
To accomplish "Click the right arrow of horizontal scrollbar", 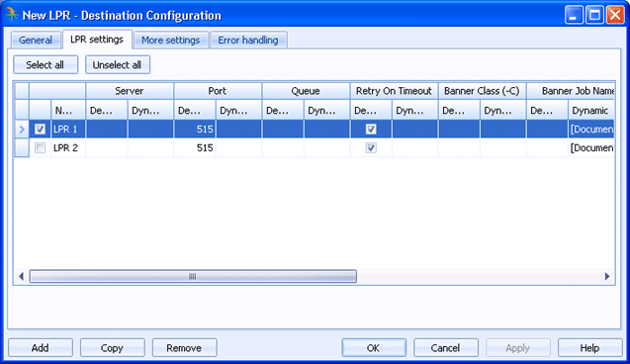I will point(607,276).
